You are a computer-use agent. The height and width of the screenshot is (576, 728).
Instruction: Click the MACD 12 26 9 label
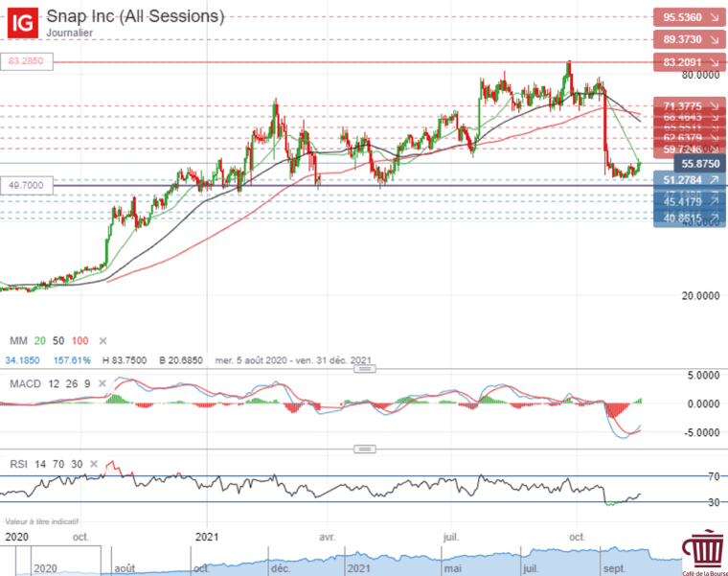50,383
